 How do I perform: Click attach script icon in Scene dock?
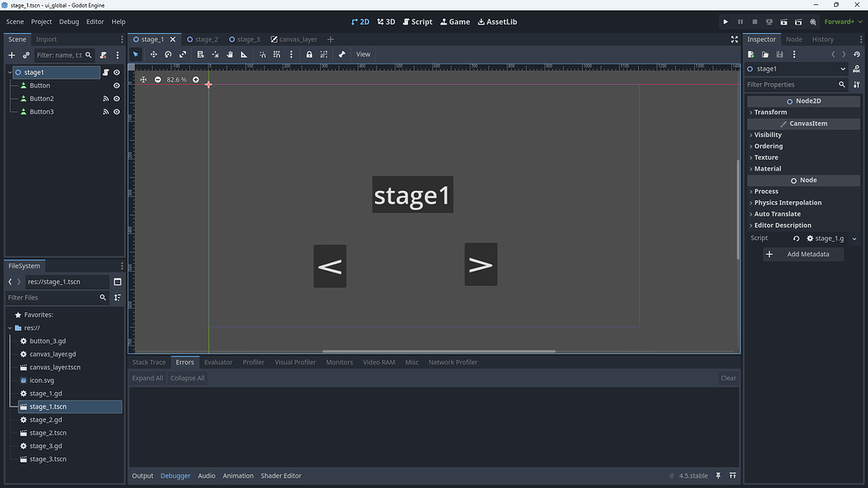click(103, 55)
